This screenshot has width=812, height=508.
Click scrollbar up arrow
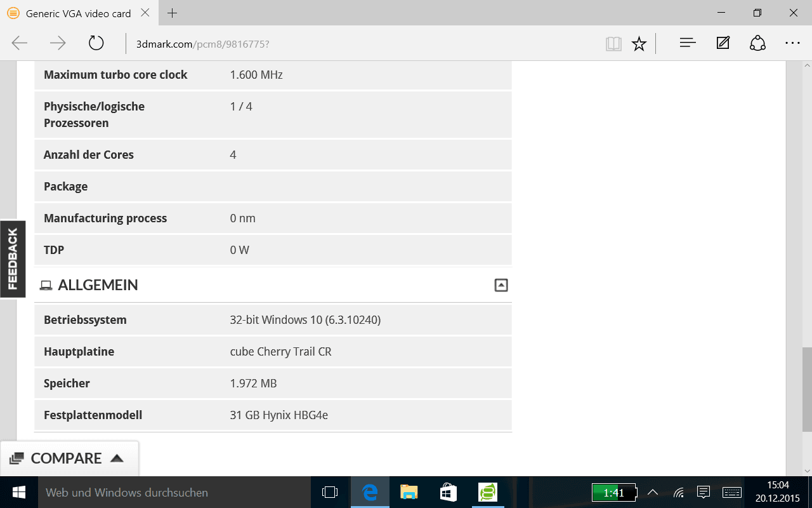point(807,66)
